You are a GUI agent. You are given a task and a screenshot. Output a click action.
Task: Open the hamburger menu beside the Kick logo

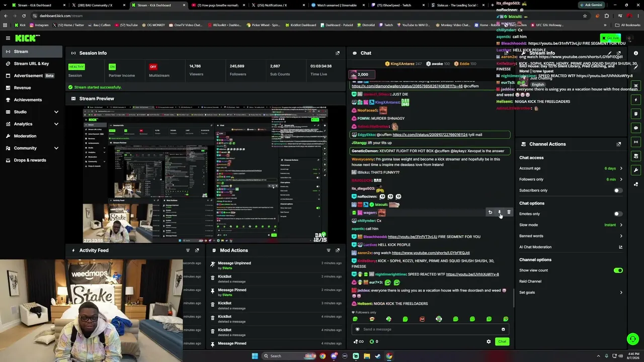pos(8,38)
